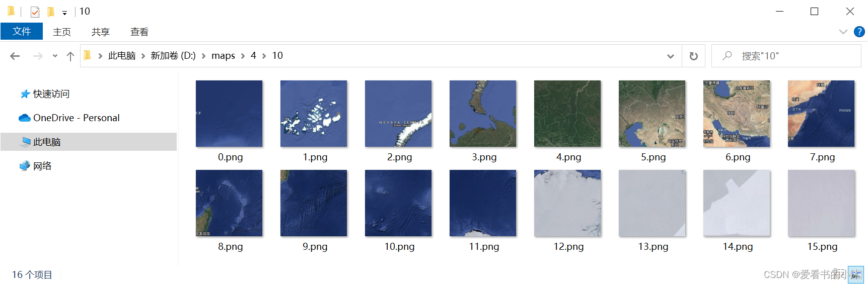Image resolution: width=868 pixels, height=284 pixels.
Task: Select the 4.png thumbnail
Action: pos(567,114)
